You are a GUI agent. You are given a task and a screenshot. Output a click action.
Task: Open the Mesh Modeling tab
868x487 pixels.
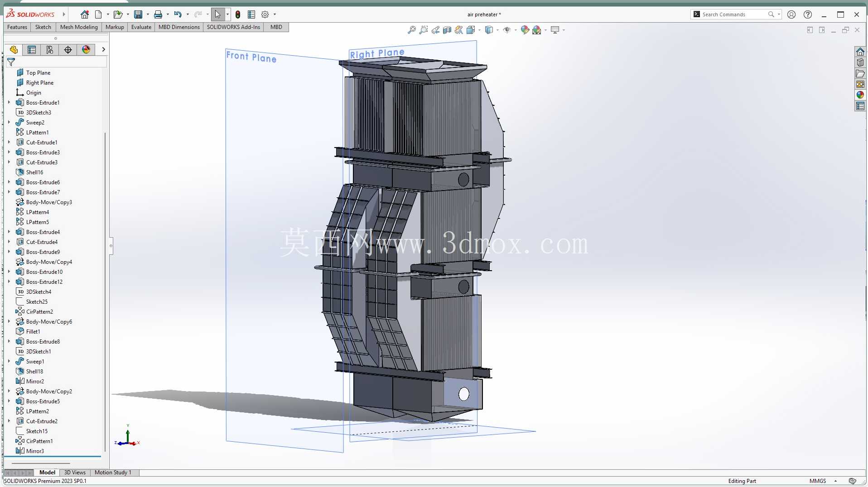79,27
